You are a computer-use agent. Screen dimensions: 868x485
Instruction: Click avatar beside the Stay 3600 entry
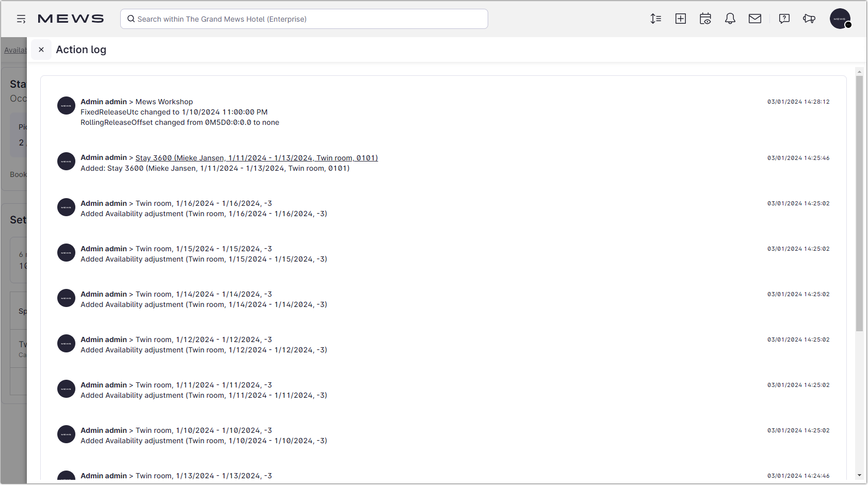[66, 161]
